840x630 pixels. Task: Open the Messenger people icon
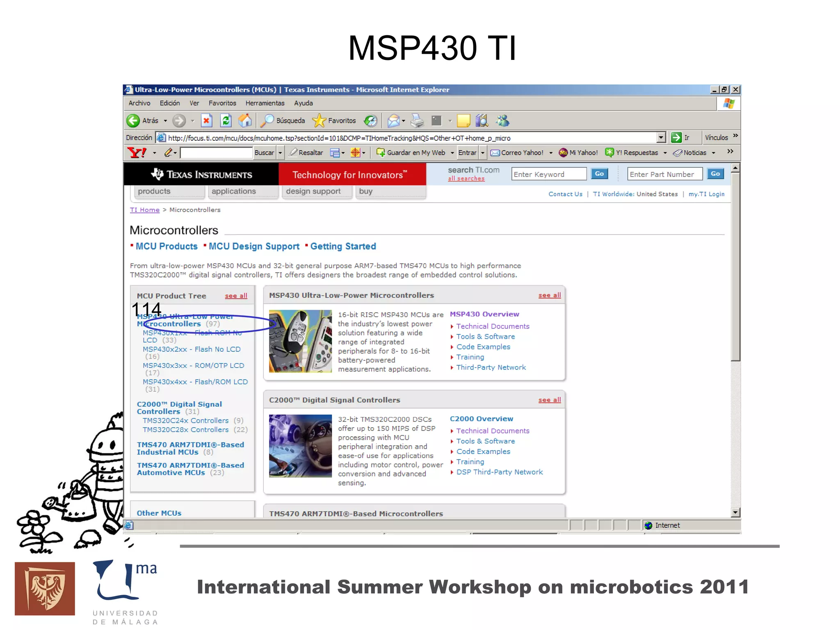502,121
